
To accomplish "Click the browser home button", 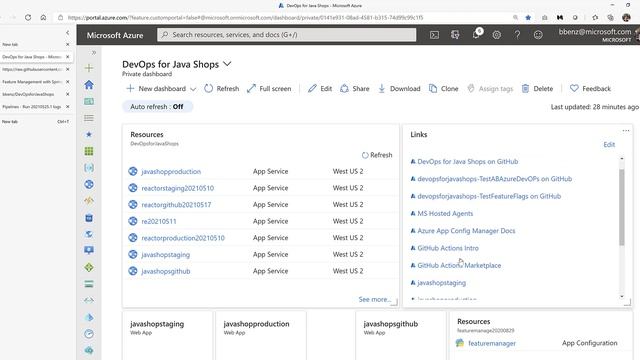I will [x=43, y=18].
